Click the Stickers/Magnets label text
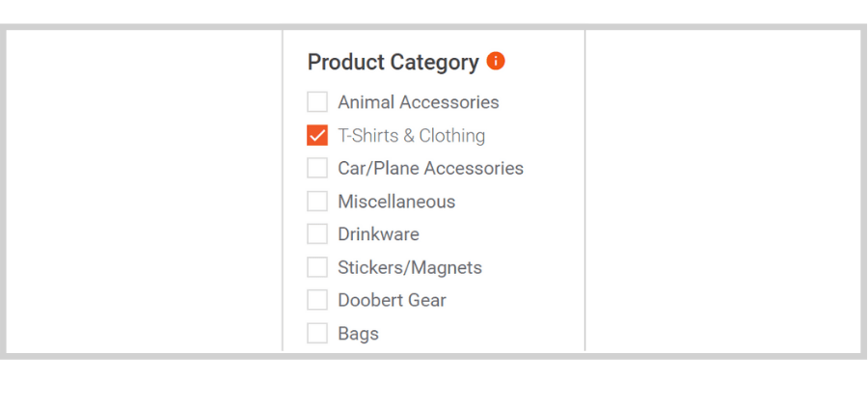This screenshot has width=868, height=410. click(x=410, y=267)
